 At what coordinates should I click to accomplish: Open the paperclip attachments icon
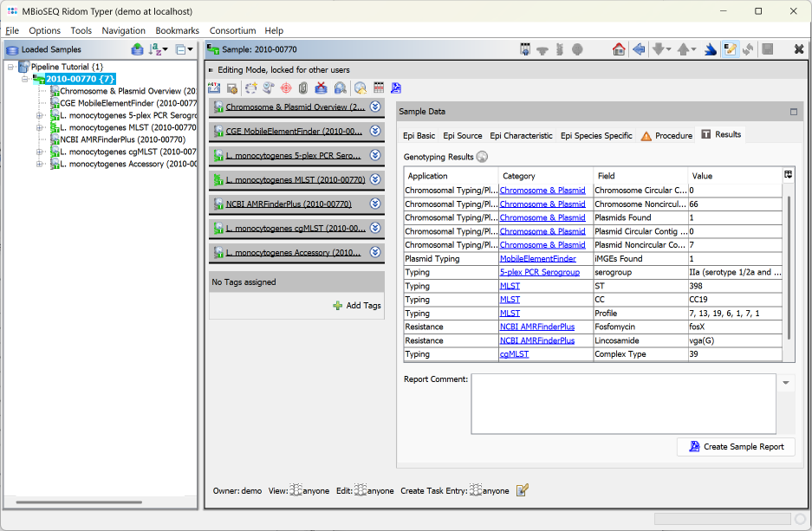(305, 87)
